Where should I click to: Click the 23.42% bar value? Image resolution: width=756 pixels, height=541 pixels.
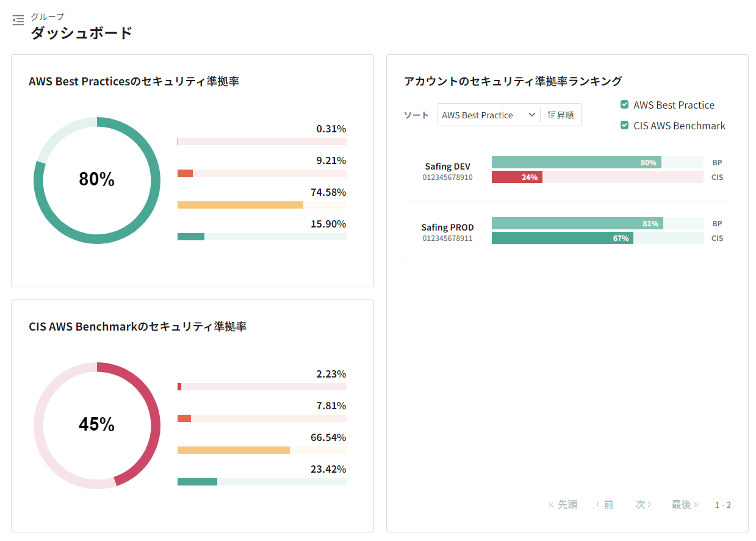(328, 469)
